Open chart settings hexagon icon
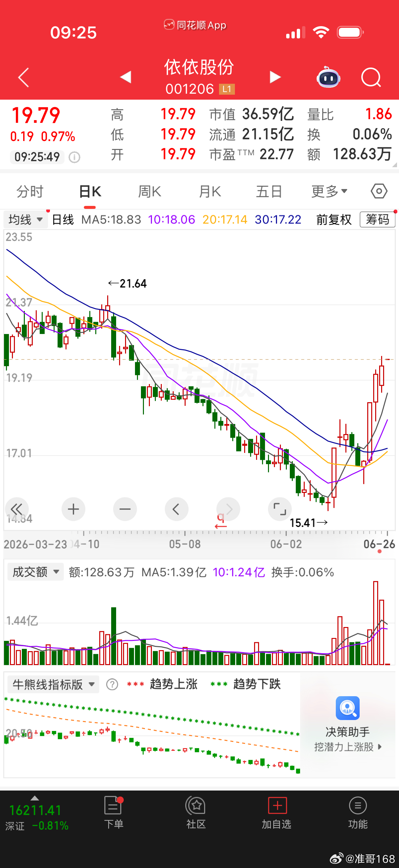 click(x=379, y=191)
